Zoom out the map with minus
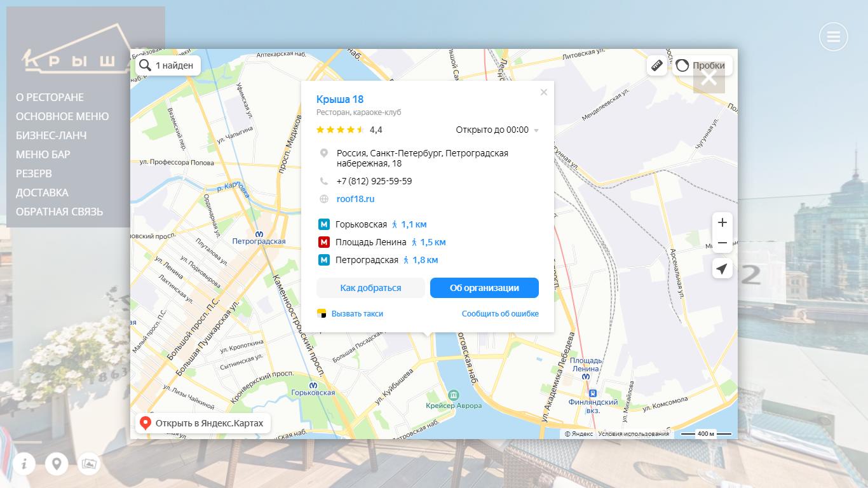This screenshot has height=488, width=868. tap(722, 243)
